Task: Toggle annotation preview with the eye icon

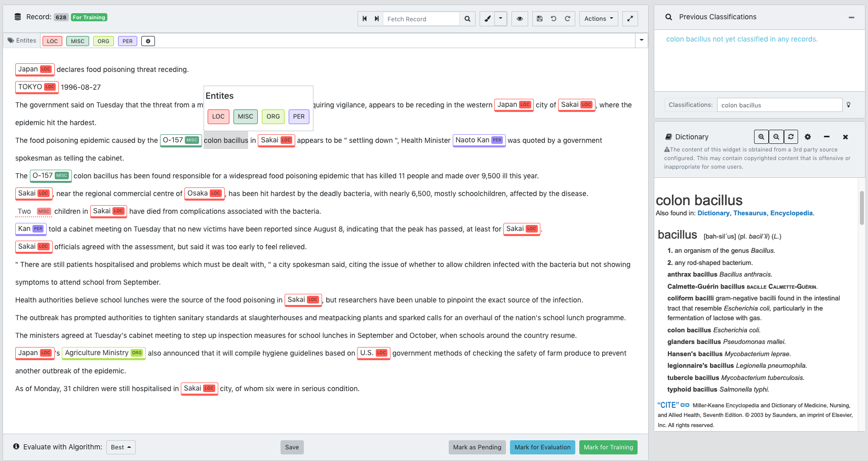Action: [x=520, y=18]
